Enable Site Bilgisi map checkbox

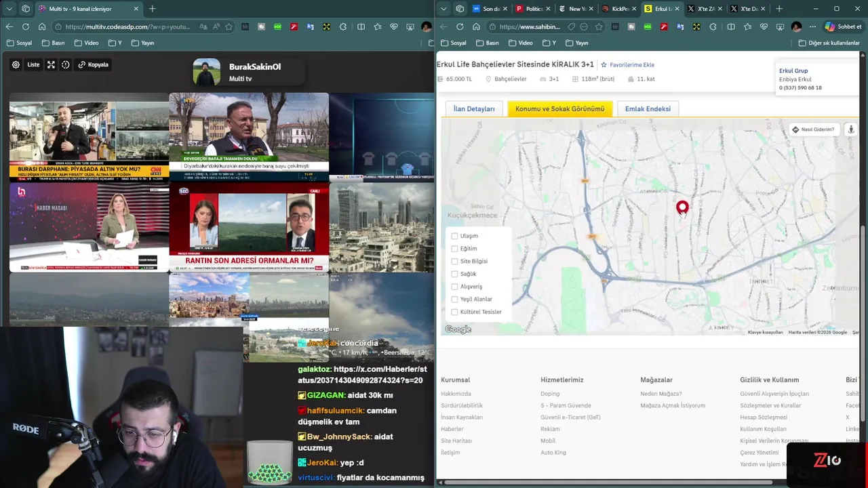[454, 261]
